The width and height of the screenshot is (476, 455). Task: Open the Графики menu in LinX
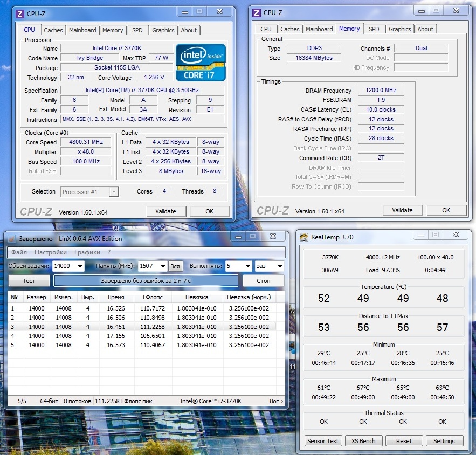pyautogui.click(x=87, y=252)
